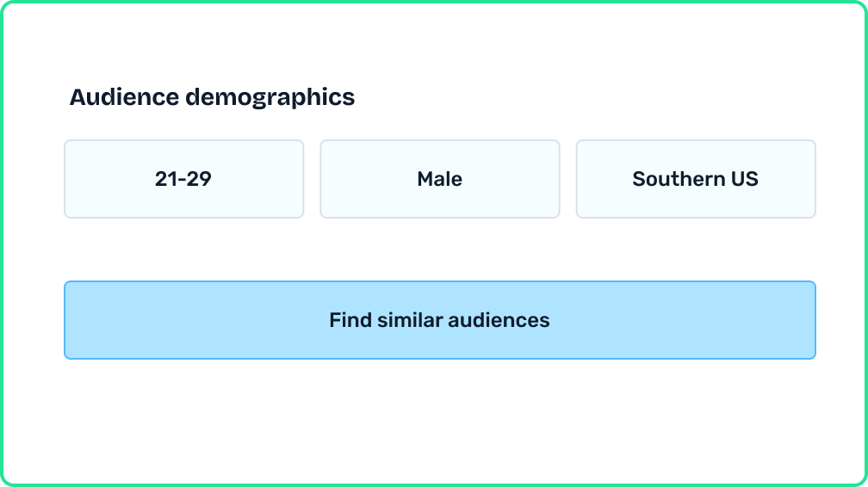This screenshot has height=487, width=868.
Task: Click the "Male" text label
Action: (439, 179)
